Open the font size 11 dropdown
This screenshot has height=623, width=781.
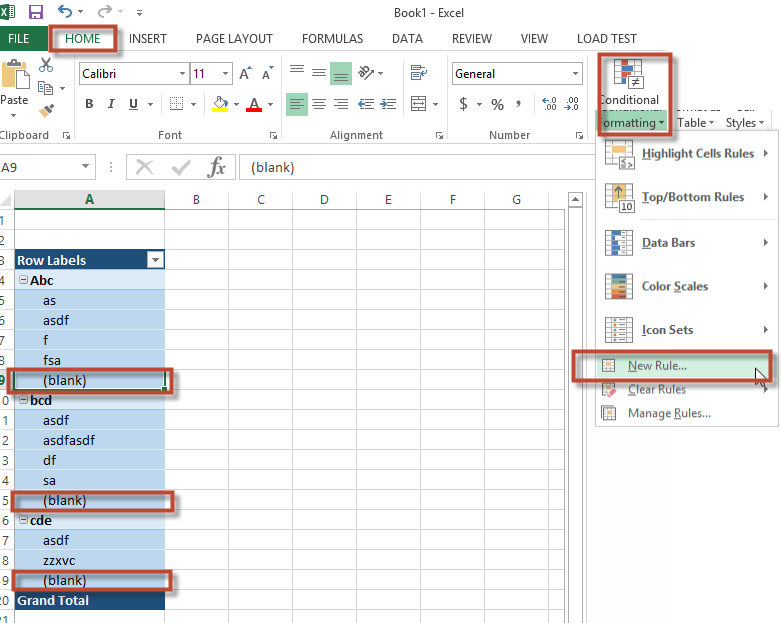click(x=225, y=74)
